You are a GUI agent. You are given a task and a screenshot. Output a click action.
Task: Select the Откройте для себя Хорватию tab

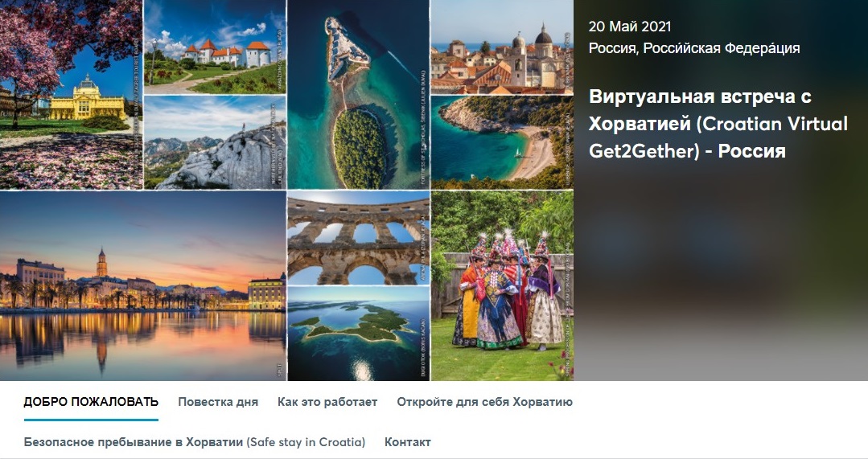coord(484,402)
